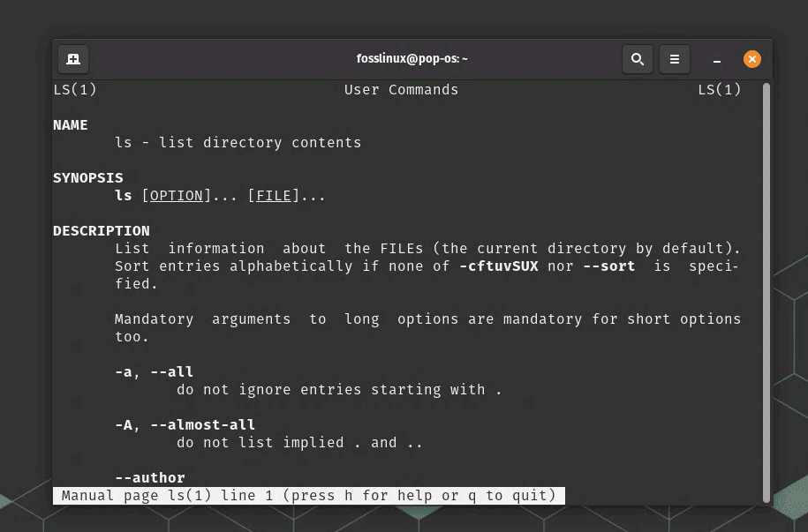The height and width of the screenshot is (532, 808).
Task: Click the 'Mandatory arguments to long options' line
Action: pos(427,319)
